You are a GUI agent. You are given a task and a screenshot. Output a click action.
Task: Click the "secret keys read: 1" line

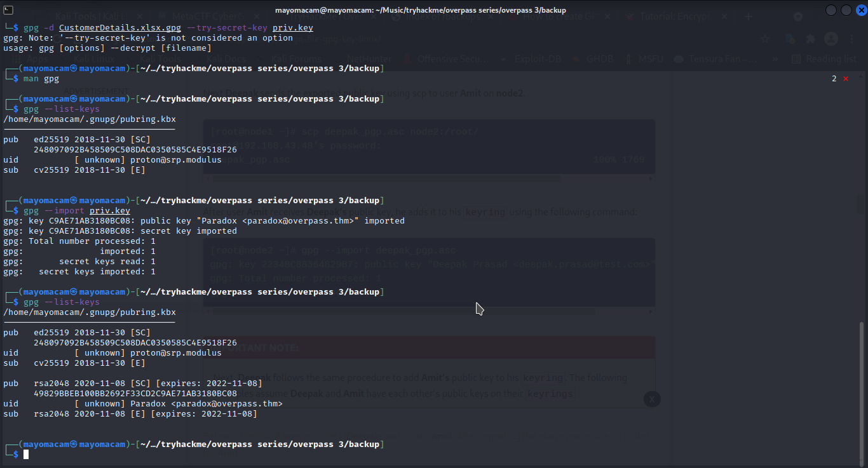click(x=79, y=262)
